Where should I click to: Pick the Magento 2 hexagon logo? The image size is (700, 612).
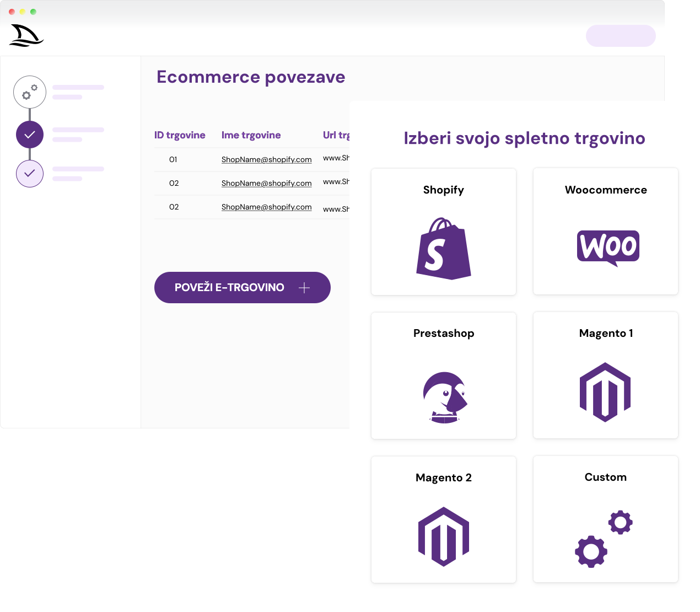[x=444, y=536]
